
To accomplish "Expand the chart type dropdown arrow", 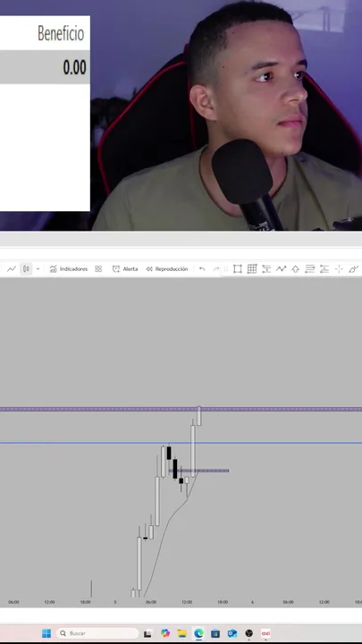I will [38, 269].
